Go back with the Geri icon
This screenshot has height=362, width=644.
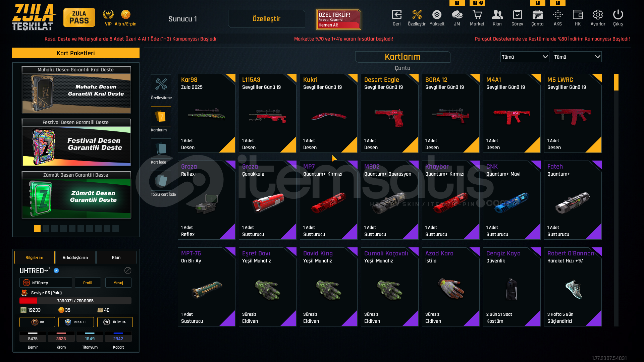(396, 18)
